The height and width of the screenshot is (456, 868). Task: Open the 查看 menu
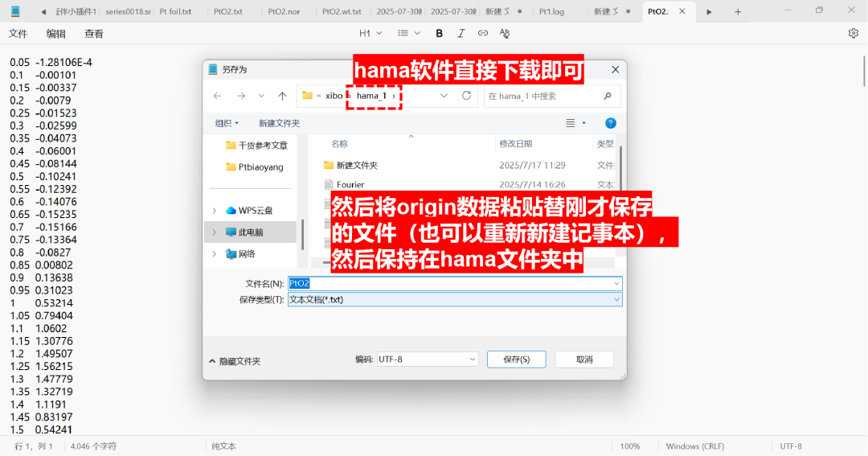click(93, 34)
